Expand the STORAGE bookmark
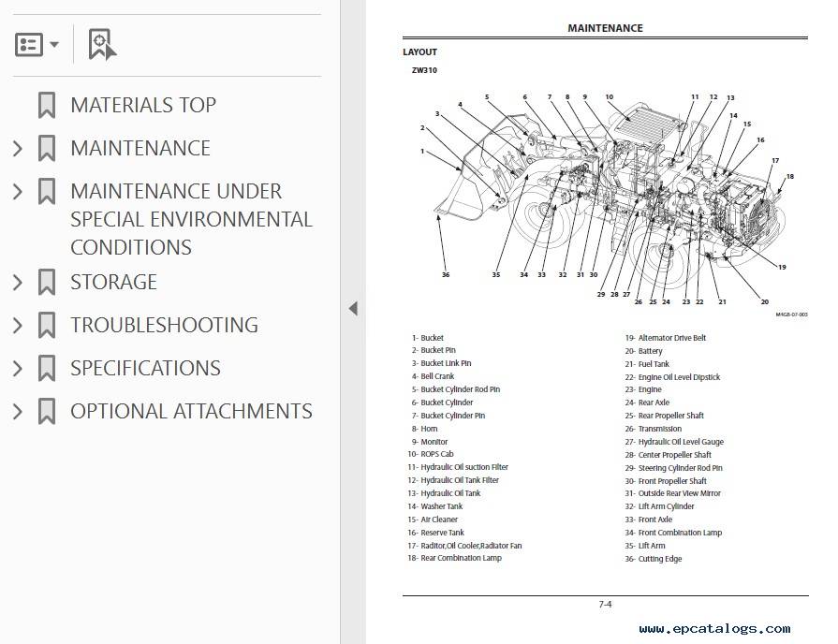Viewport: 838px width, 644px height. (18, 282)
